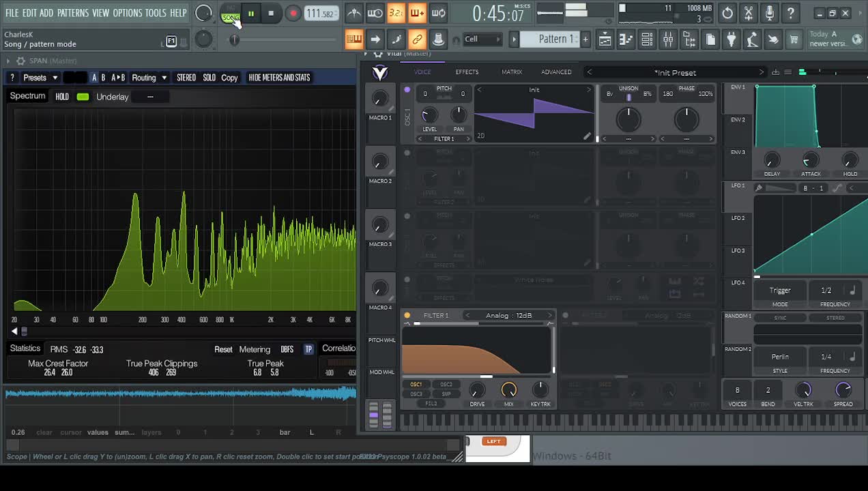This screenshot has width=868, height=491.
Task: Toggle Oscillator 1 on/off in Vital
Action: (x=407, y=89)
